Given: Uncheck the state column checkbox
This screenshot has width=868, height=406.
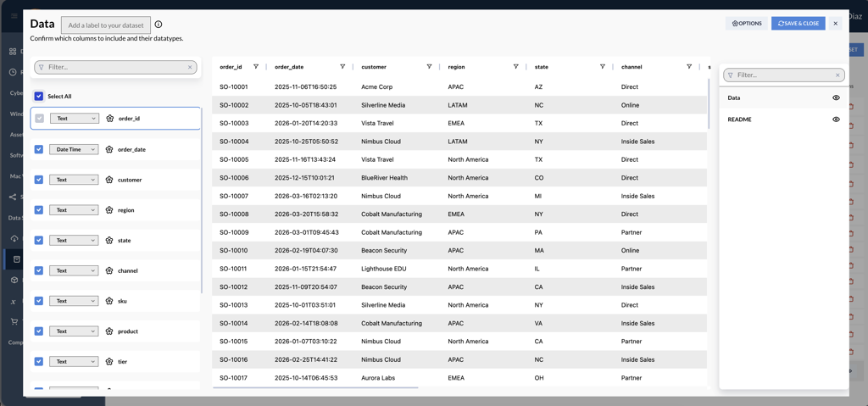Looking at the screenshot, I should [x=39, y=241].
